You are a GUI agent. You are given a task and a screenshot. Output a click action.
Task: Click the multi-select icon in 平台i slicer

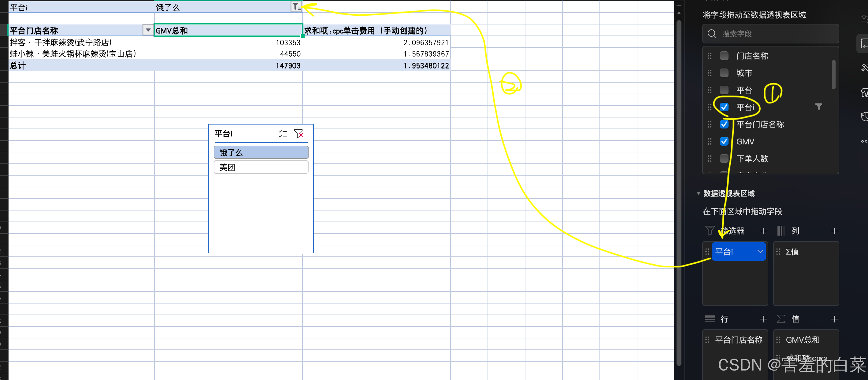pos(282,134)
